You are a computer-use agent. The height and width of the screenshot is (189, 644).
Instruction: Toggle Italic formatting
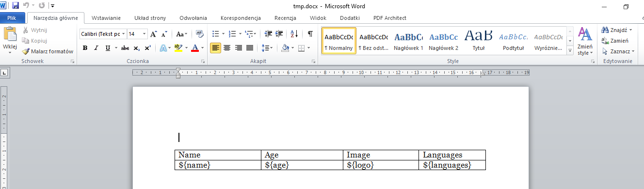(96, 48)
